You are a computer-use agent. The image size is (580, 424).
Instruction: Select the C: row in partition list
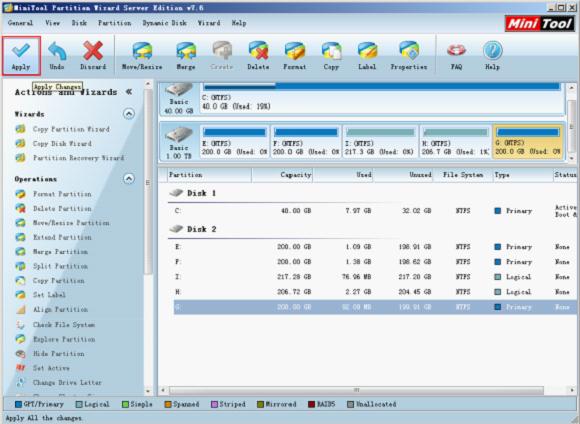374,211
